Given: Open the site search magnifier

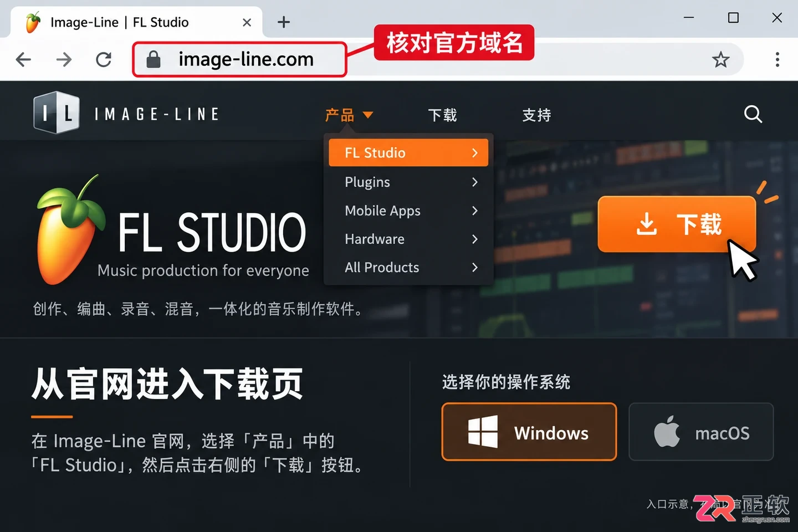Looking at the screenshot, I should (x=753, y=114).
